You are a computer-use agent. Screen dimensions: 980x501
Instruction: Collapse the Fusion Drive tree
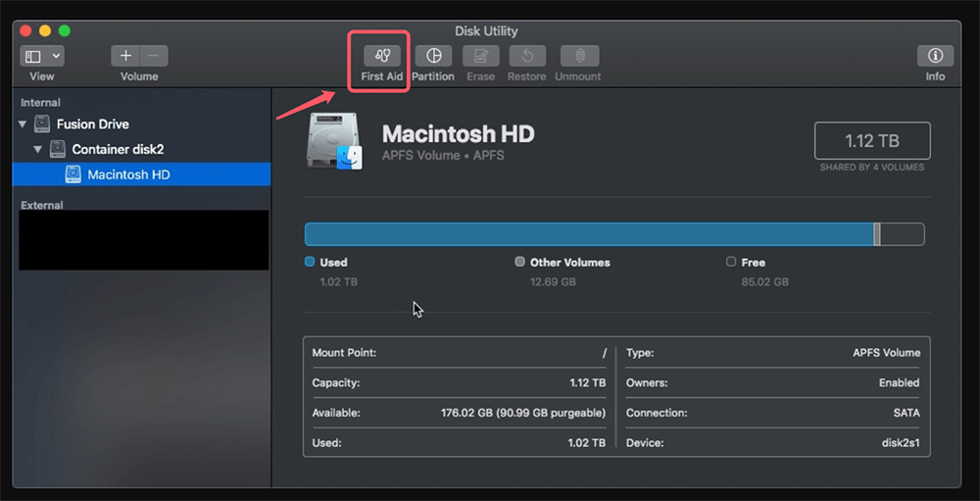pyautogui.click(x=23, y=125)
